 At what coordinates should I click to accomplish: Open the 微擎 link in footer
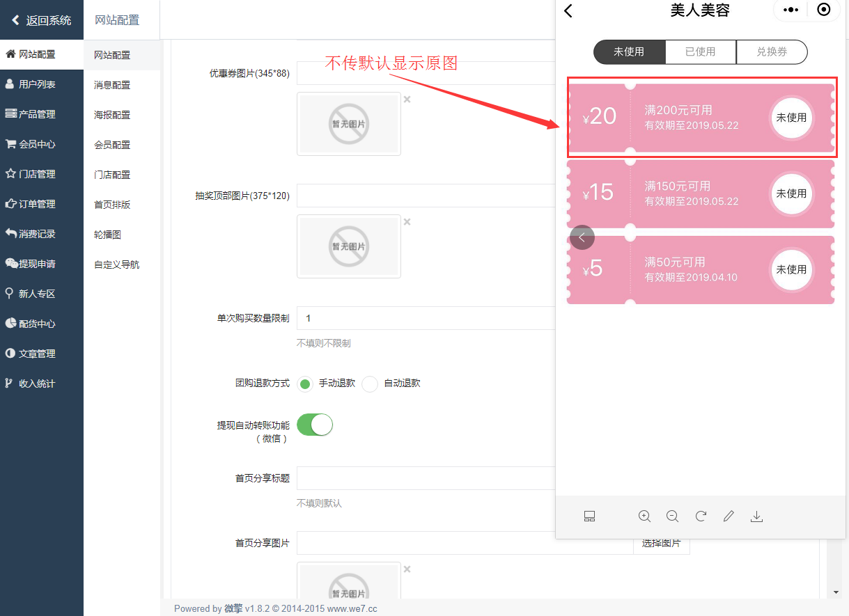point(233,608)
